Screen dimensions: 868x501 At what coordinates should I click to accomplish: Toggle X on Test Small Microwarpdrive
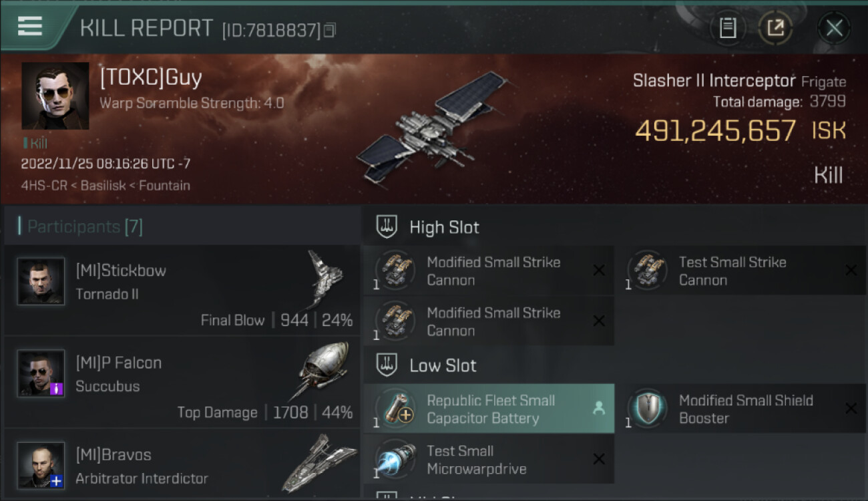tap(599, 459)
